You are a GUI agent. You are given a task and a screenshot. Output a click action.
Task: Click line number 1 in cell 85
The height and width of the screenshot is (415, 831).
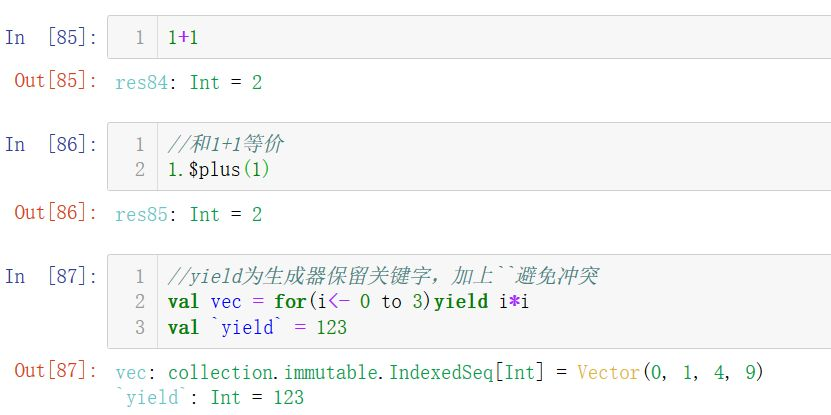click(140, 38)
